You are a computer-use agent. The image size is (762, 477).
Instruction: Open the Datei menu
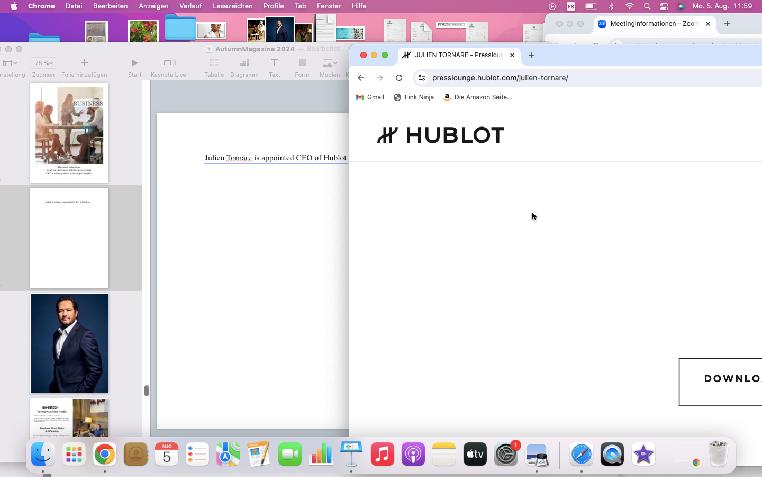point(73,6)
